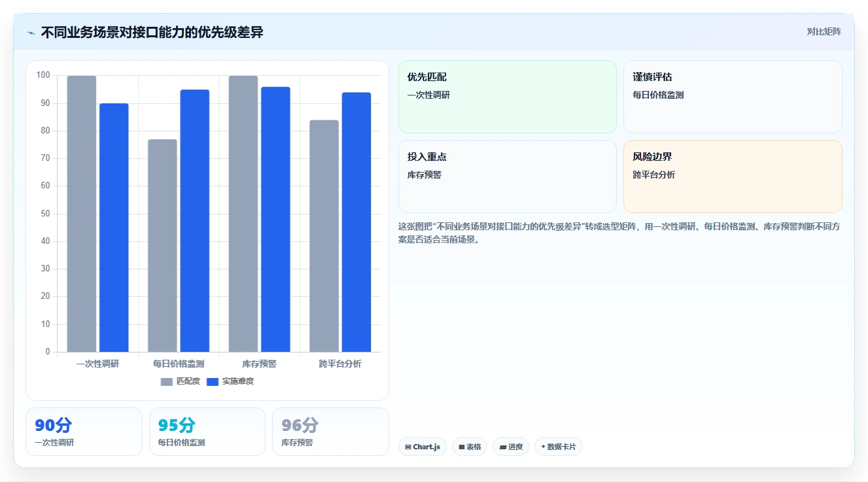Click the 每日价格监测 x-axis label

179,364
